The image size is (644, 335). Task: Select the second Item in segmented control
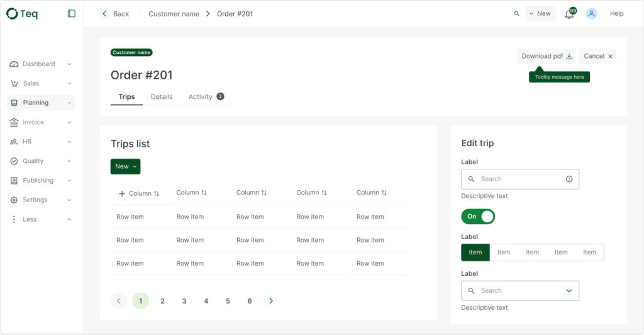504,253
